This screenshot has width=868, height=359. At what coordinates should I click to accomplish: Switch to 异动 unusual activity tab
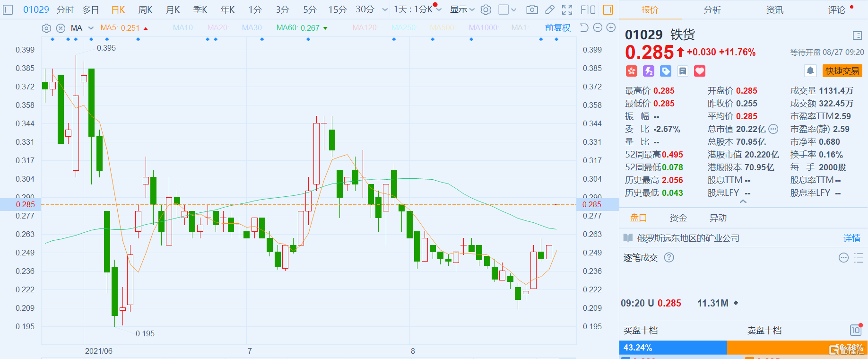tap(718, 218)
